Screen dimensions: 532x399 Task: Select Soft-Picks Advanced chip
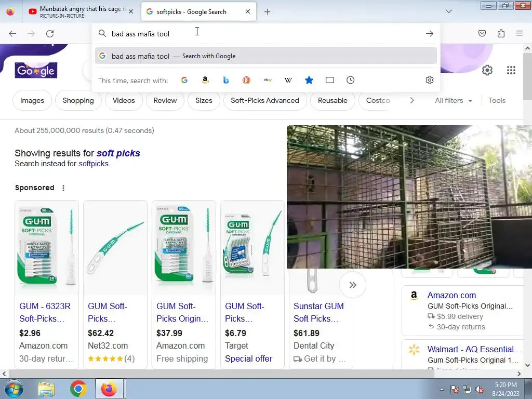(265, 100)
